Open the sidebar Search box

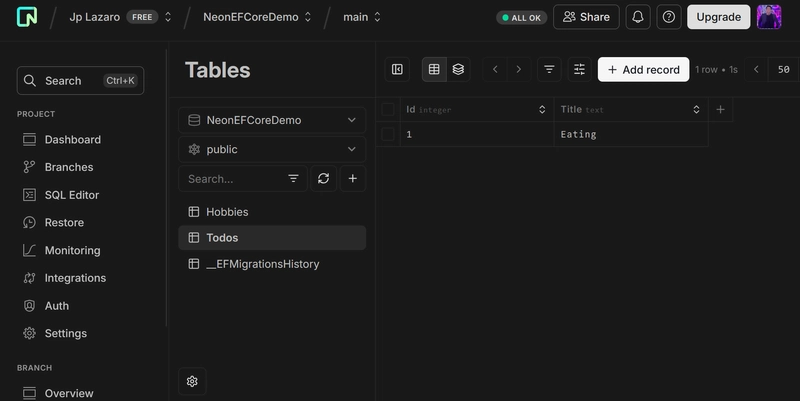(81, 81)
